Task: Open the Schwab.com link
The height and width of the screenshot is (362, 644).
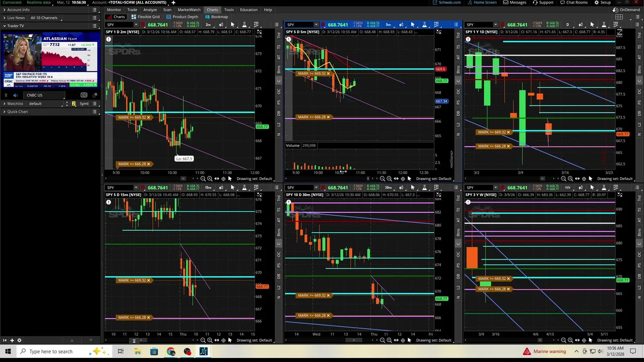Action: [447, 3]
